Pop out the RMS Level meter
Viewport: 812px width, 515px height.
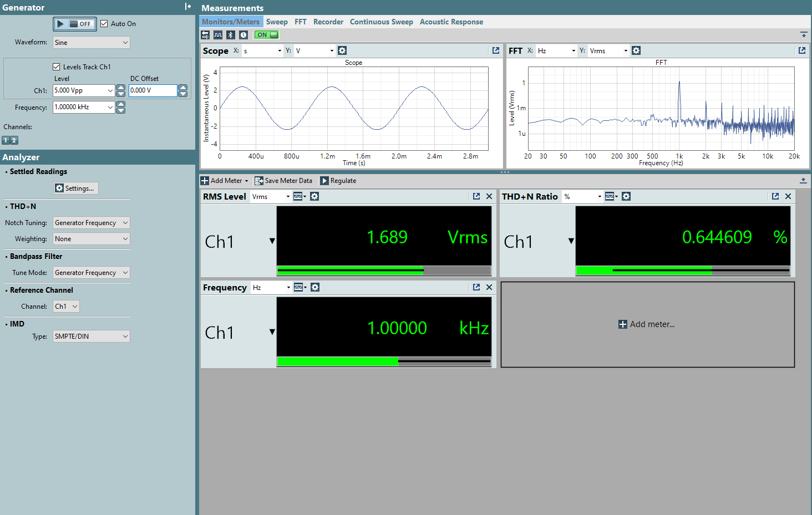point(476,196)
